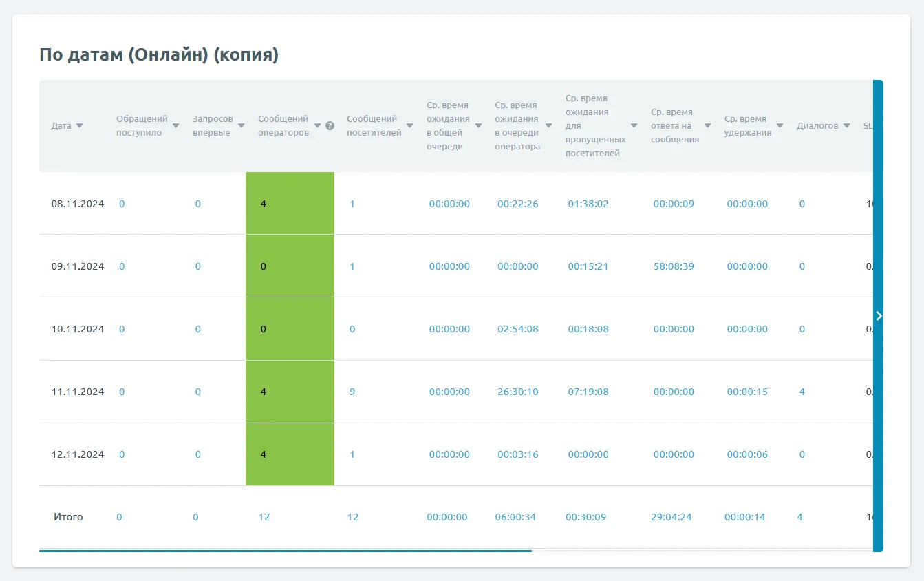Sort by Дата column arrow
This screenshot has height=581, width=924.
pos(79,126)
